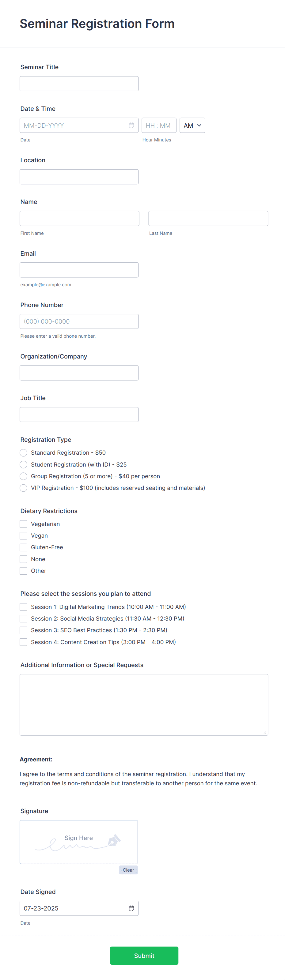285x980 pixels.
Task: Enable the Gluten-Free checkbox
Action: 23,547
